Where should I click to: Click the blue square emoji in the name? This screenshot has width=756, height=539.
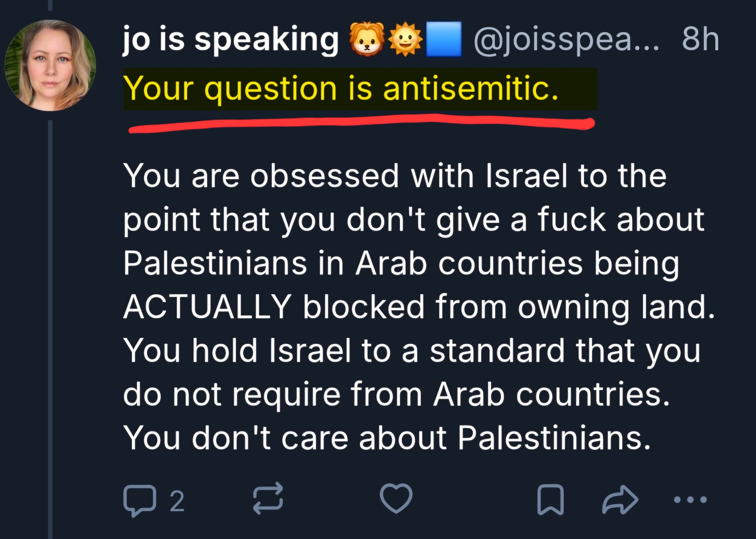click(x=443, y=39)
